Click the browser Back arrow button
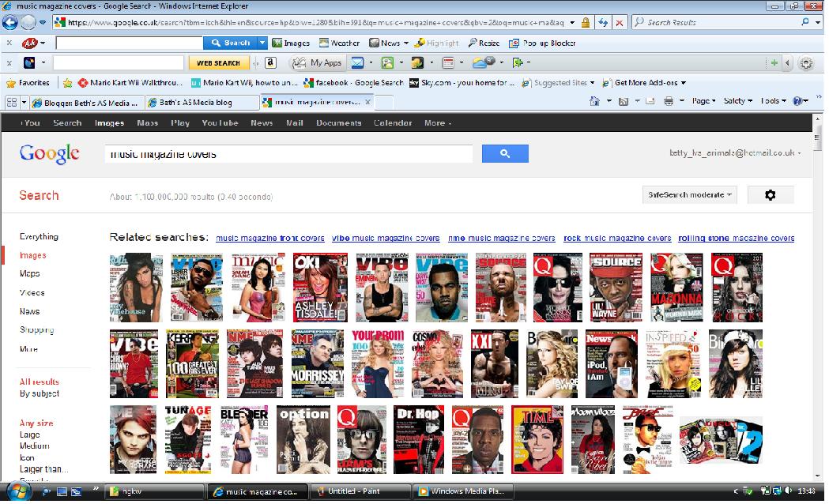 click(x=10, y=22)
